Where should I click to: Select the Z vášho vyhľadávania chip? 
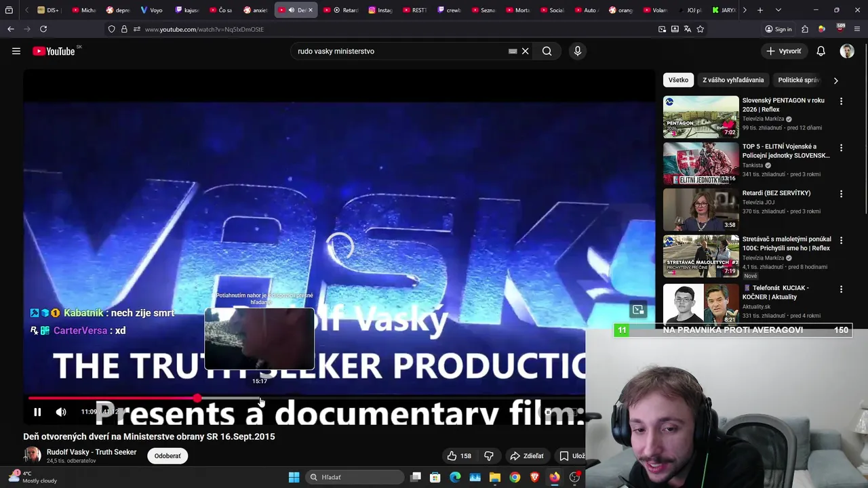[733, 80]
